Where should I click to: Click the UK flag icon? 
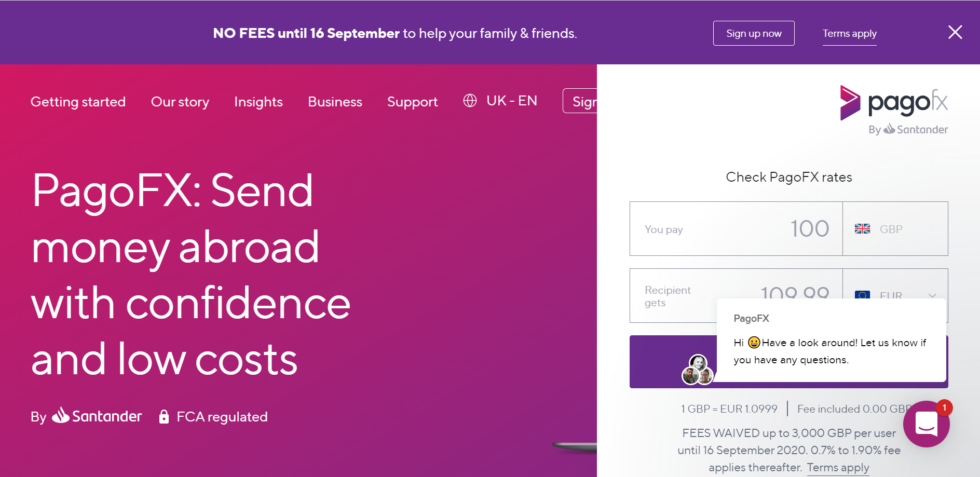point(862,229)
